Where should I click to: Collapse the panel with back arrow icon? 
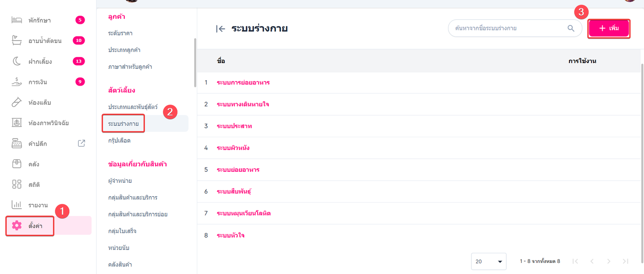pos(220,29)
